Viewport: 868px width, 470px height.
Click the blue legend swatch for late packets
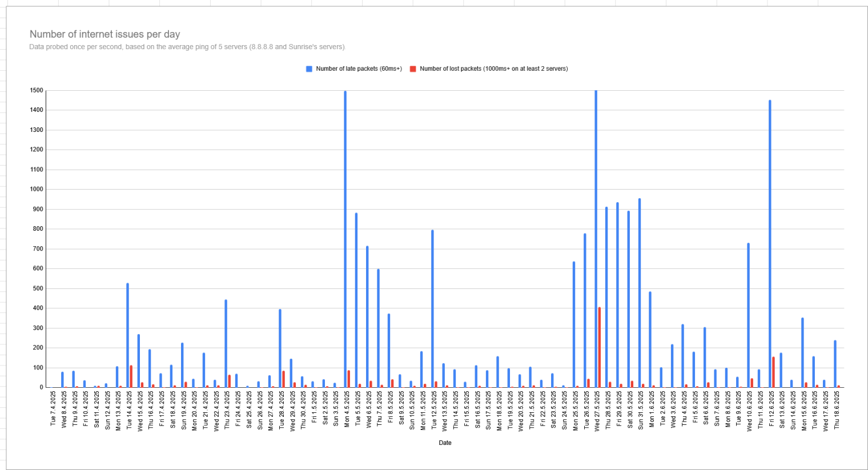(309, 69)
